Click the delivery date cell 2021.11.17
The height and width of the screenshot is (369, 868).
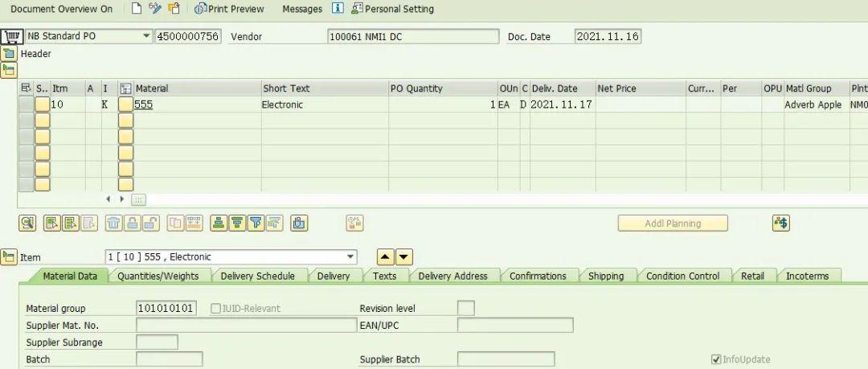click(562, 105)
